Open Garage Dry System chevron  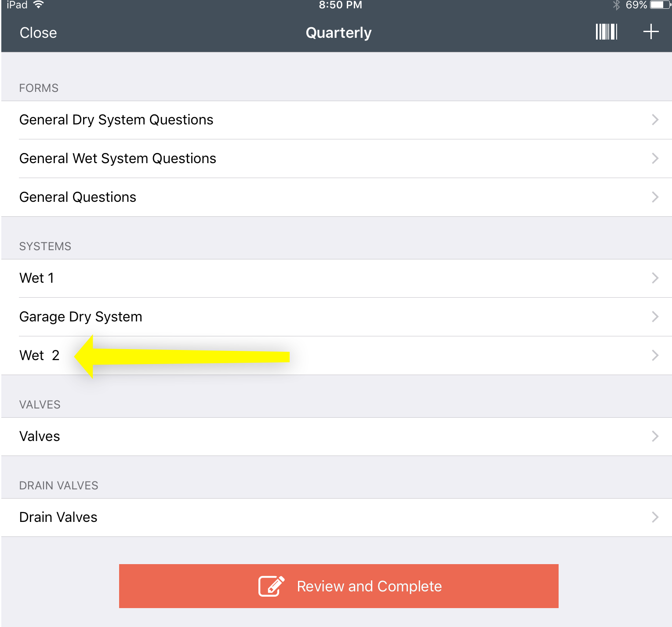pyautogui.click(x=655, y=317)
